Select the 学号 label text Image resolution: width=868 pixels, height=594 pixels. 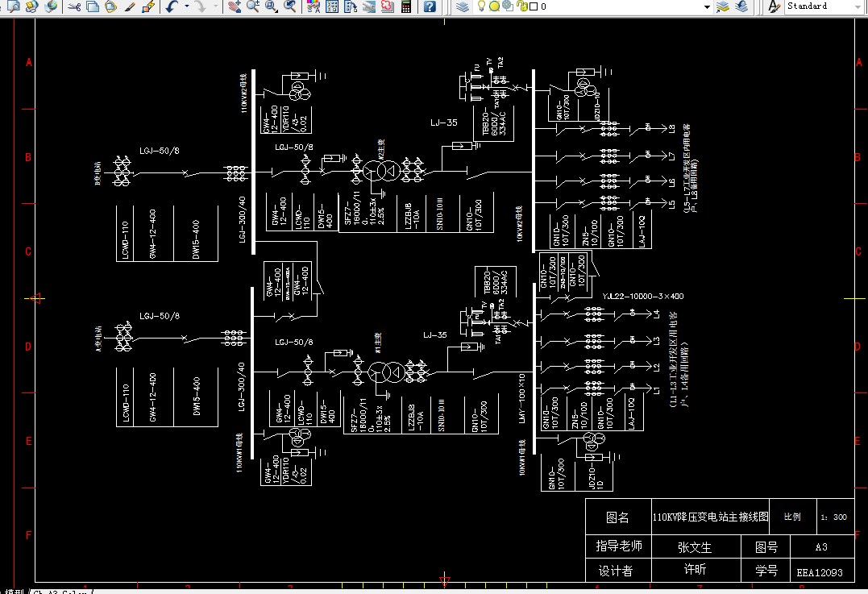[x=766, y=571]
